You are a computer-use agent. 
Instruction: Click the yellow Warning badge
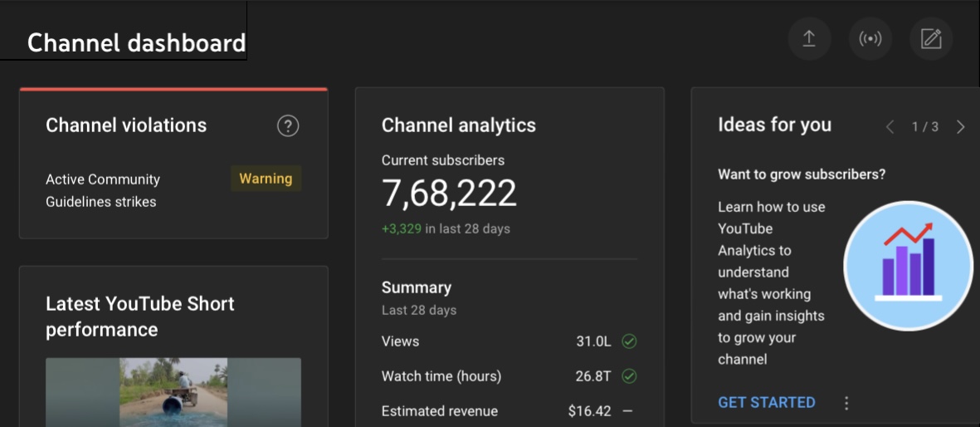266,179
